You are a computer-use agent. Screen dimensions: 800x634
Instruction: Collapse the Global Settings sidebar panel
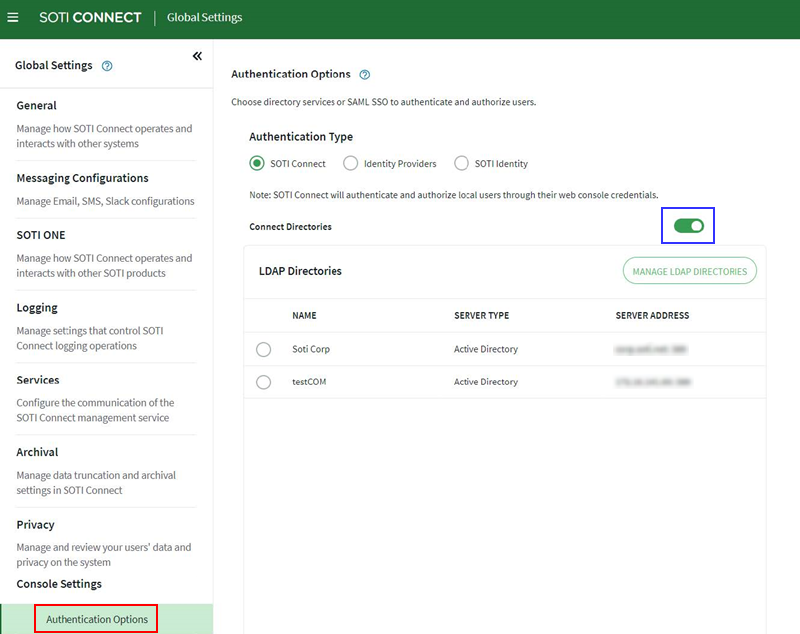click(197, 56)
